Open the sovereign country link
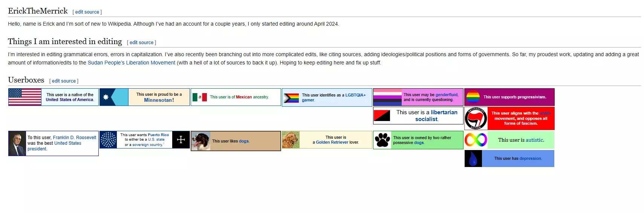This screenshot has height=213, width=644. [147, 145]
